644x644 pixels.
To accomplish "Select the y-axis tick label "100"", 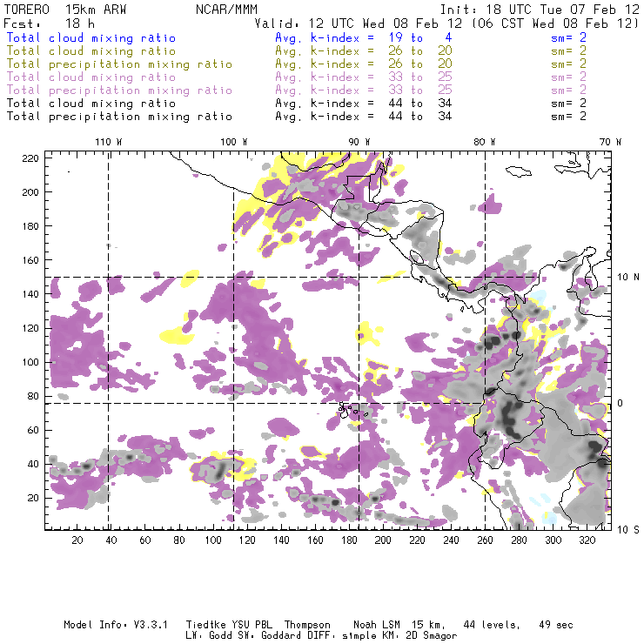I will tap(30, 362).
